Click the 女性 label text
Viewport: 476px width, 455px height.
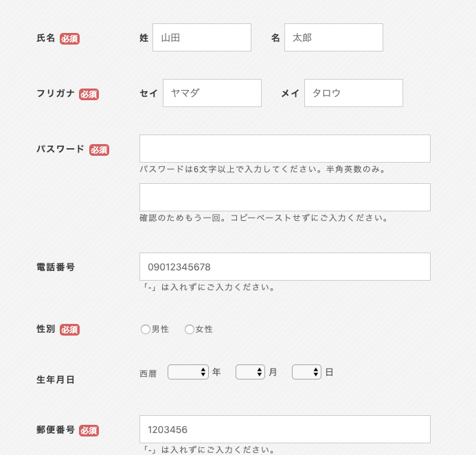(x=204, y=329)
